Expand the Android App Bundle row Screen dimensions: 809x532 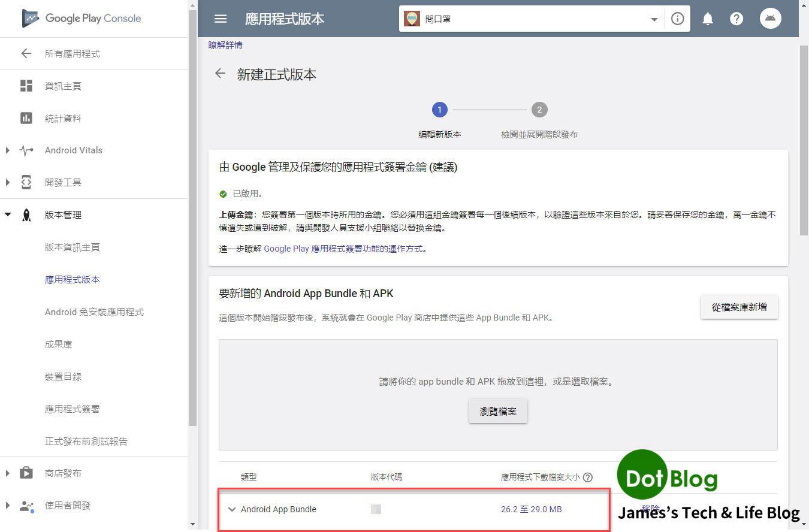(x=232, y=509)
